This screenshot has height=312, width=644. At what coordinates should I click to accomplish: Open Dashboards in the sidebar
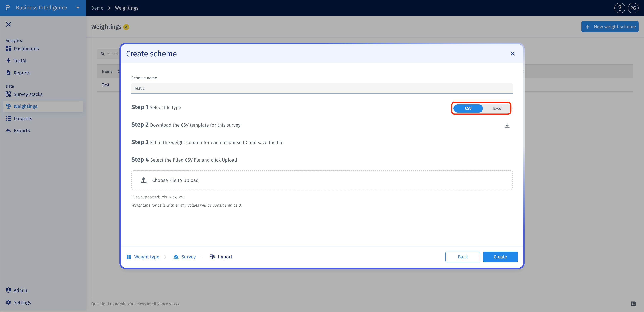pos(43,49)
